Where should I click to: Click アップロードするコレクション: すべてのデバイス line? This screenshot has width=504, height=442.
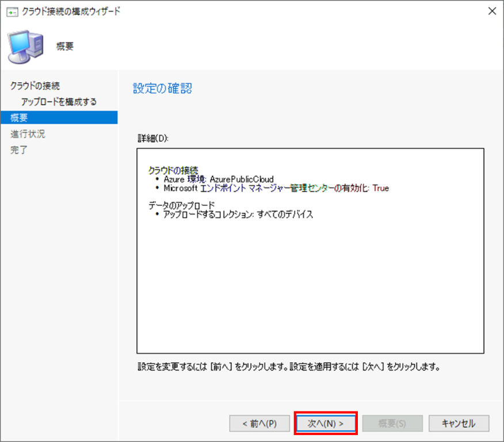click(x=238, y=214)
